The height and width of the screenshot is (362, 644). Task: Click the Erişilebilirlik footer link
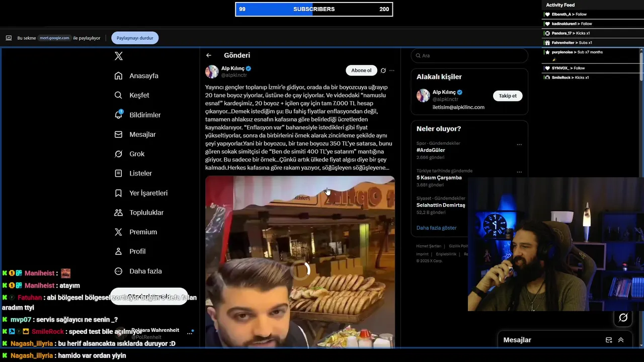click(x=446, y=254)
